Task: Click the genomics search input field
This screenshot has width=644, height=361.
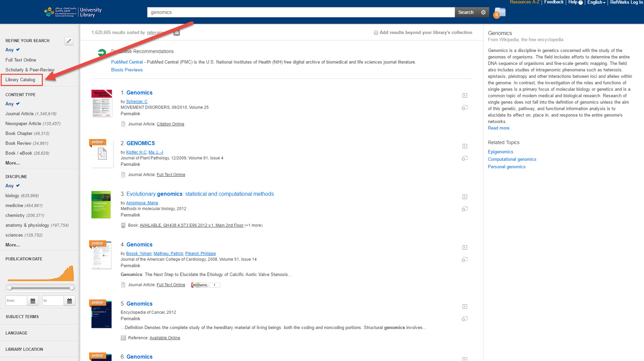Action: tap(301, 12)
